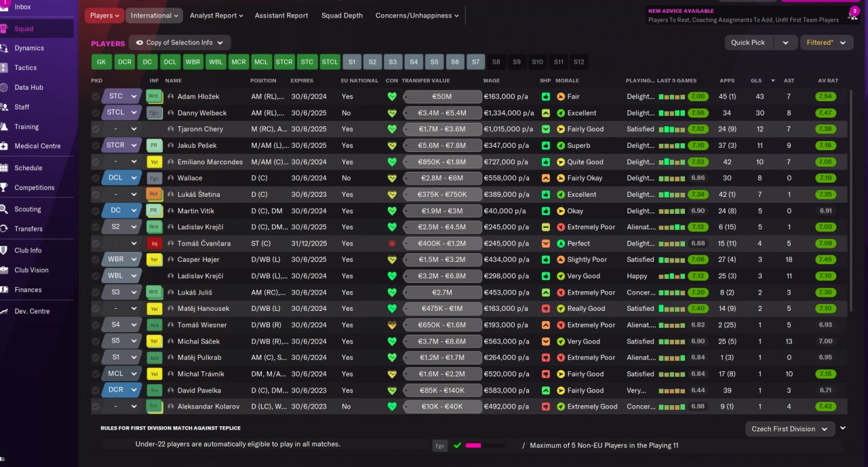The width and height of the screenshot is (868, 467).
Task: Select the S7 substitute slot button
Action: pyautogui.click(x=476, y=62)
